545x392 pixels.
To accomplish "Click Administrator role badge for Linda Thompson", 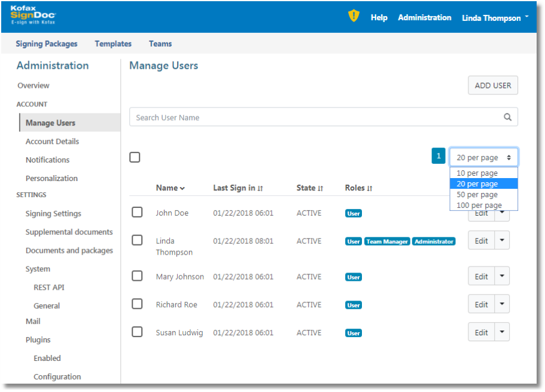I will tap(434, 241).
